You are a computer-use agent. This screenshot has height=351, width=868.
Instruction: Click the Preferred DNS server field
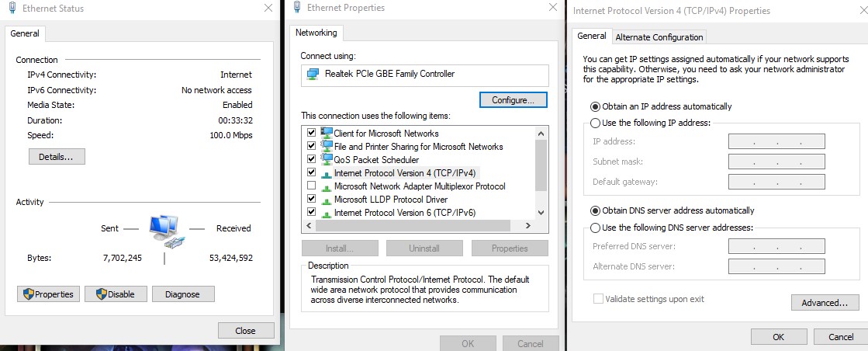[x=776, y=246]
